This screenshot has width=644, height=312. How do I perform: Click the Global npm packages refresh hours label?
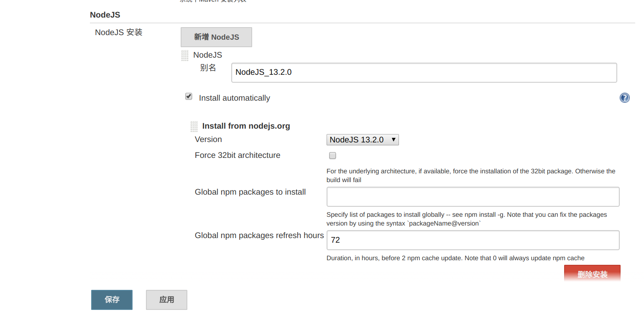[259, 236]
